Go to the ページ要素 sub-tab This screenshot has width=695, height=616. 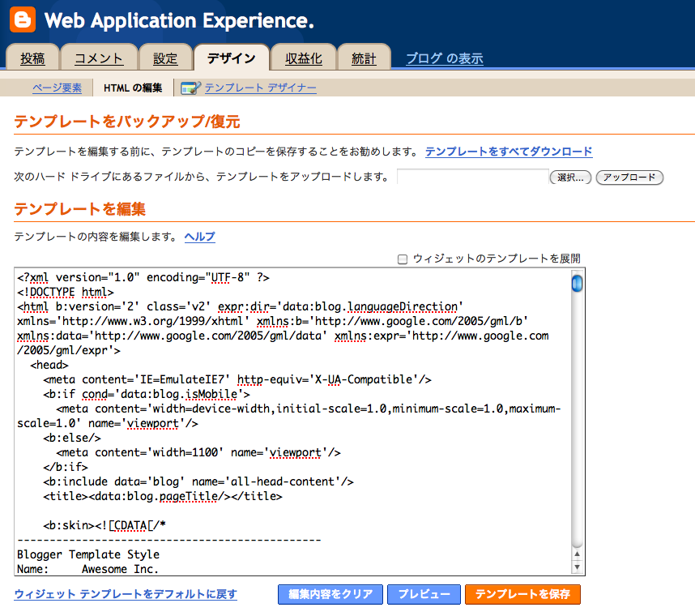58,88
